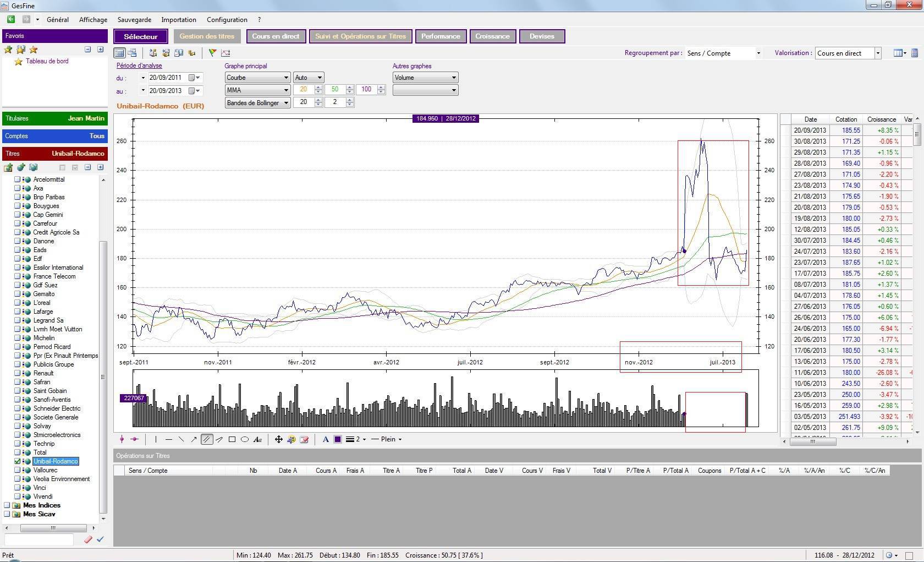Select the rectangle drawing tool

pos(232,439)
